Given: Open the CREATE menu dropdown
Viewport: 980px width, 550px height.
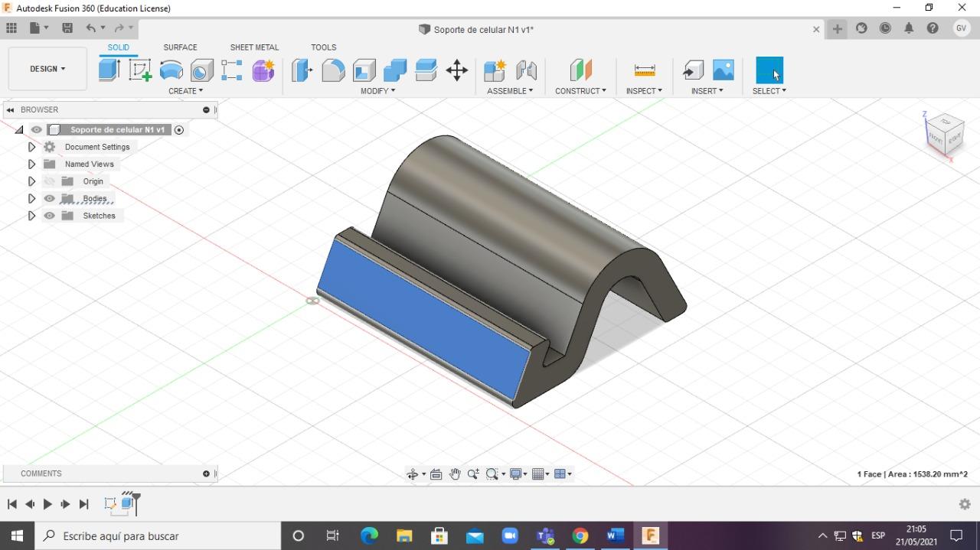Looking at the screenshot, I should [186, 91].
